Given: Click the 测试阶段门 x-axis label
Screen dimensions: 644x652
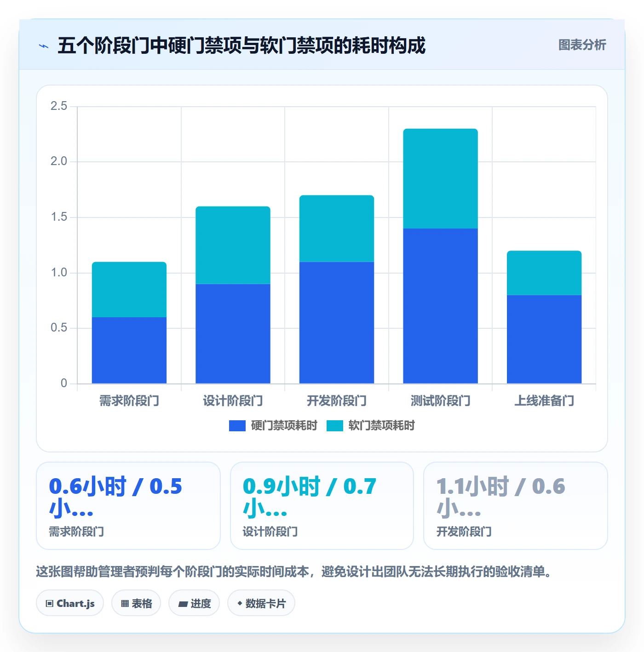Looking at the screenshot, I should click(441, 401).
